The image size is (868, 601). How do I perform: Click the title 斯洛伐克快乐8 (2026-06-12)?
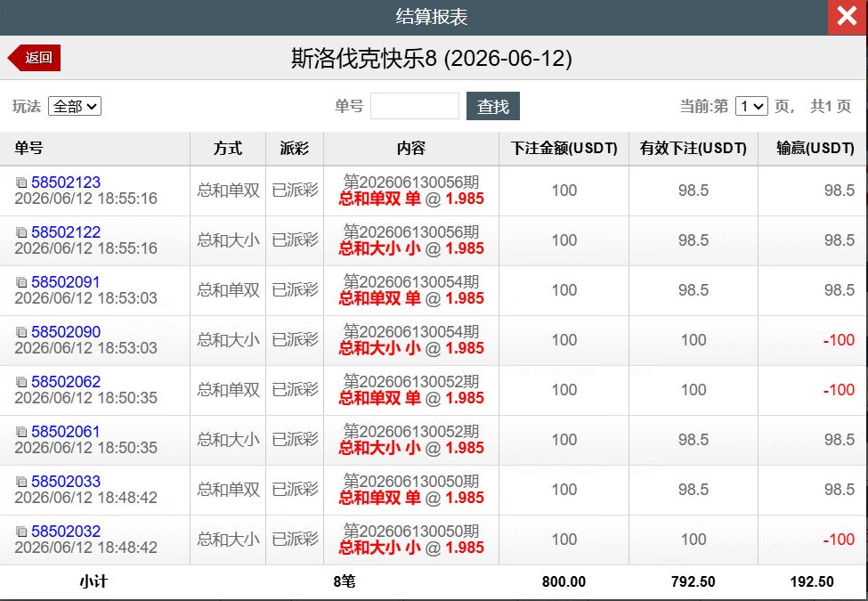432,58
